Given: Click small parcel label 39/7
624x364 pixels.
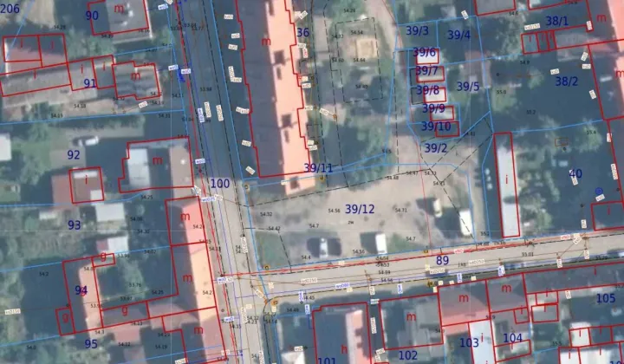Looking at the screenshot, I should pos(426,71).
